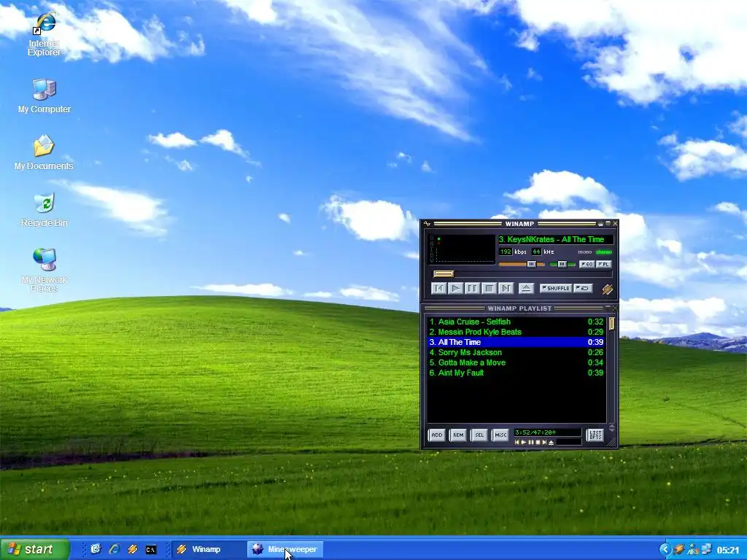Select My Documents desktop icon
The image size is (747, 560).
coord(44,152)
